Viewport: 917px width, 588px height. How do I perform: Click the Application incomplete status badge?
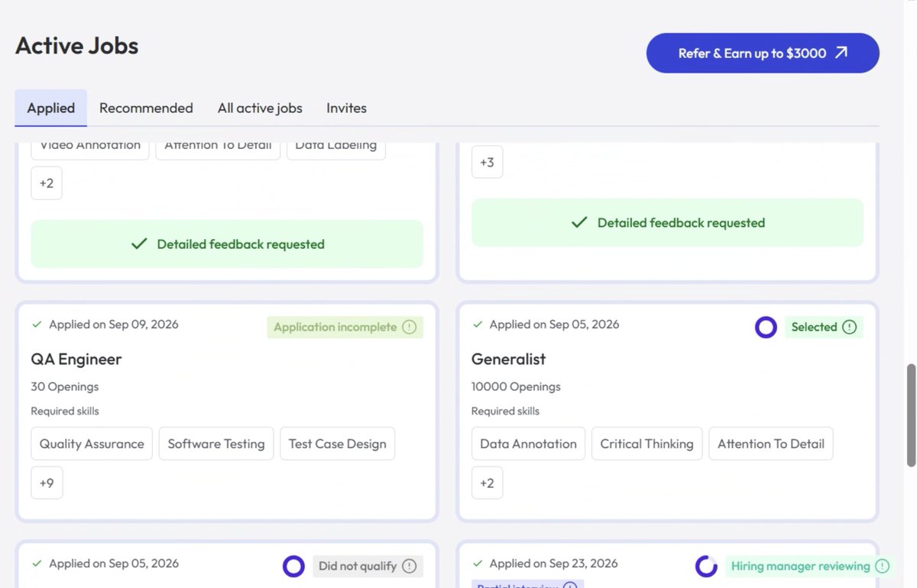click(x=345, y=327)
